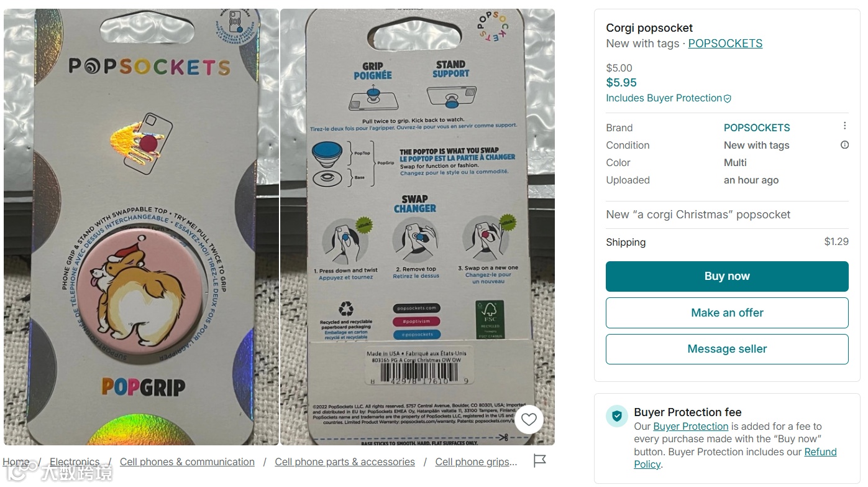Open the POPSOCKETS link under the title
868x487 pixels.
pyautogui.click(x=725, y=44)
